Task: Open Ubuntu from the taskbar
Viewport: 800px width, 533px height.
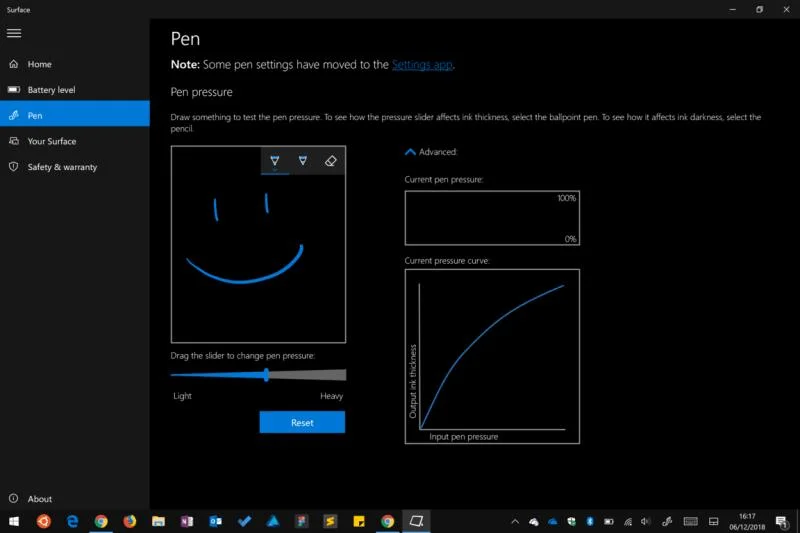Action: 43,521
